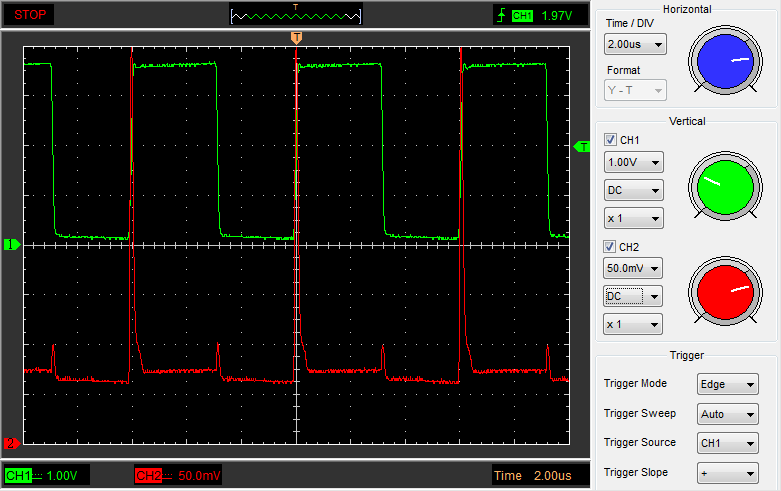Open the CH2 DC coupling dropdown
Screen dimensions: 781x491
tap(634, 297)
